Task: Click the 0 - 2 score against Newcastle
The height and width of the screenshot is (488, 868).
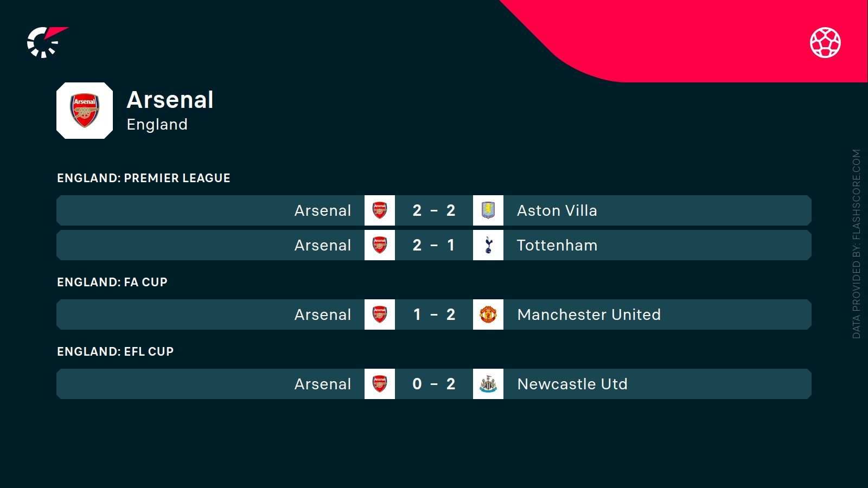Action: [434, 384]
